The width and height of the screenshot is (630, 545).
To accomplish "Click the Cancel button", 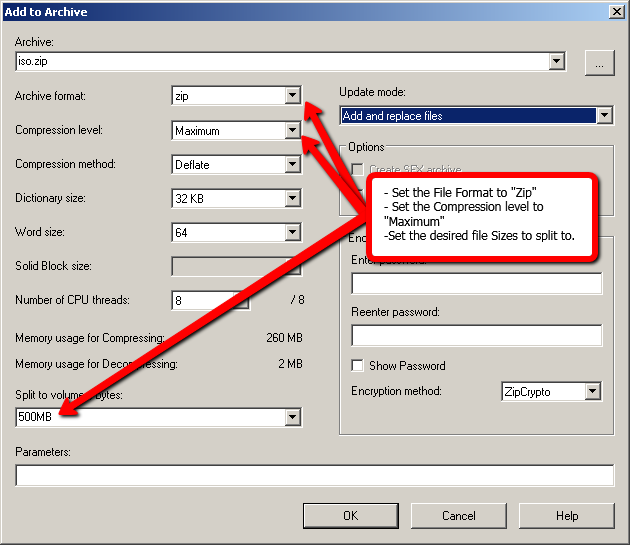I will pyautogui.click(x=459, y=516).
